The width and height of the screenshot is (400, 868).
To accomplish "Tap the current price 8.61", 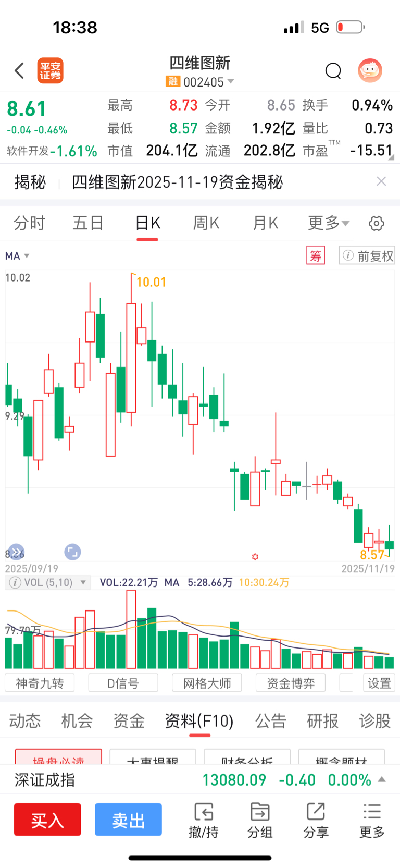I will [x=27, y=109].
